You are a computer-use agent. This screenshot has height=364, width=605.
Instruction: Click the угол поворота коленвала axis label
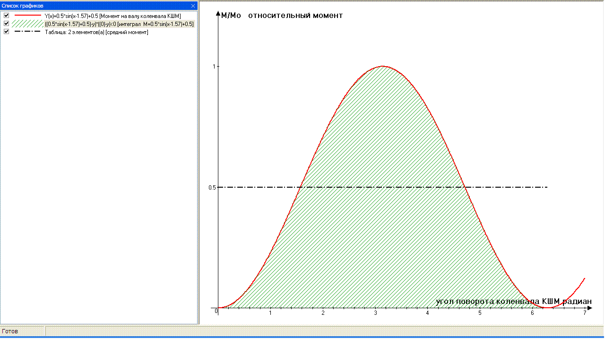click(513, 302)
